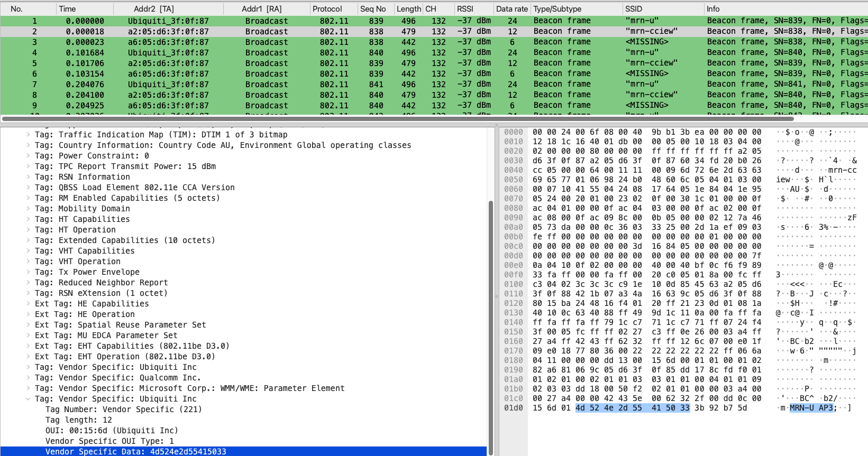Select packet number 5 in the list
Image resolution: width=868 pixels, height=456 pixels.
pos(212,63)
